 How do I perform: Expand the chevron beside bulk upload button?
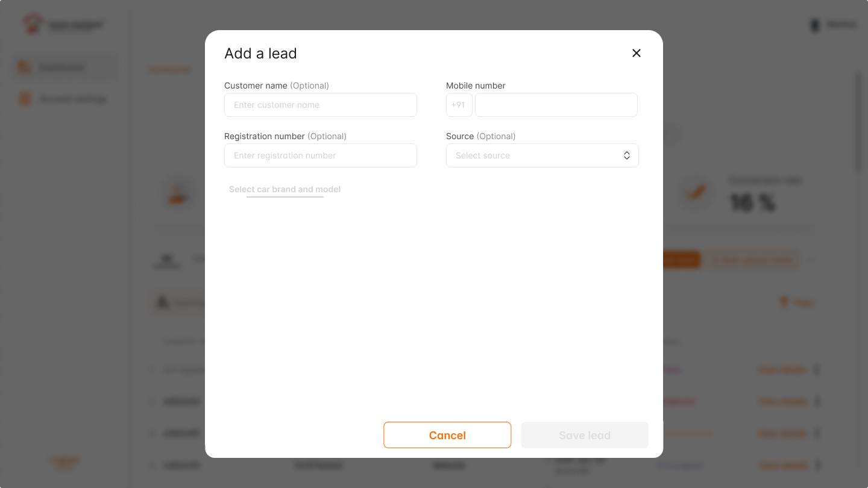point(811,260)
